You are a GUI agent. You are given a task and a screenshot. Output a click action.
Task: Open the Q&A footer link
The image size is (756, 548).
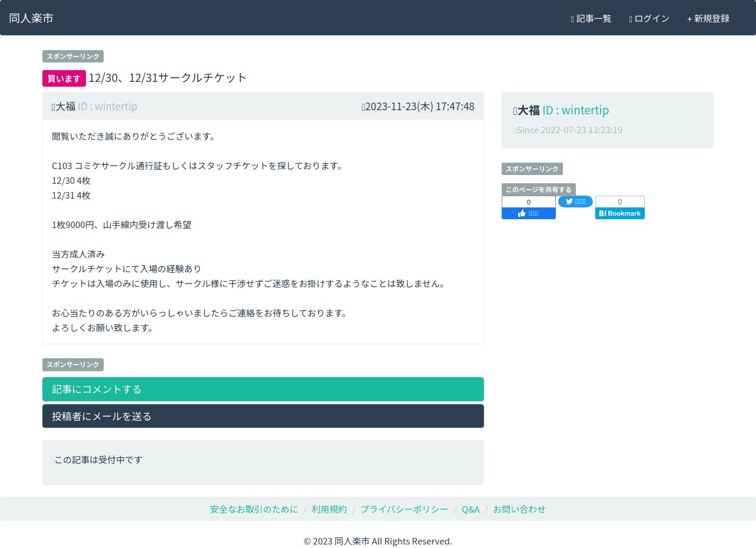pyautogui.click(x=470, y=509)
